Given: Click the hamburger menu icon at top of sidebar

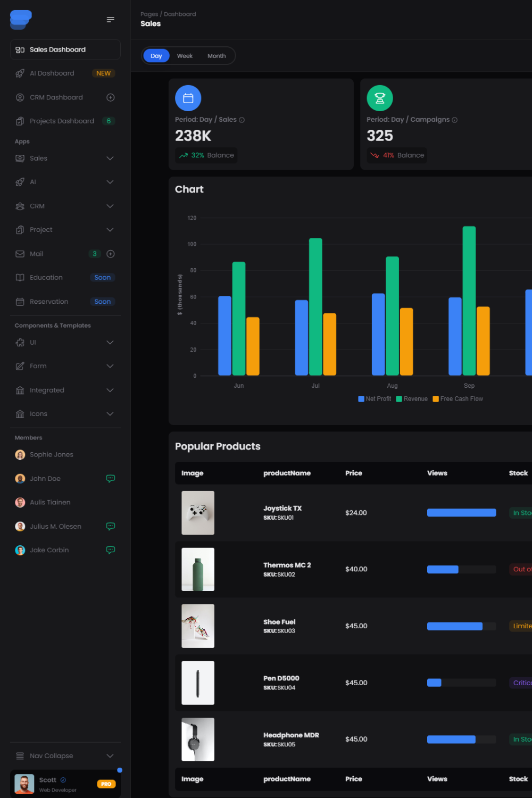Looking at the screenshot, I should pos(110,19).
